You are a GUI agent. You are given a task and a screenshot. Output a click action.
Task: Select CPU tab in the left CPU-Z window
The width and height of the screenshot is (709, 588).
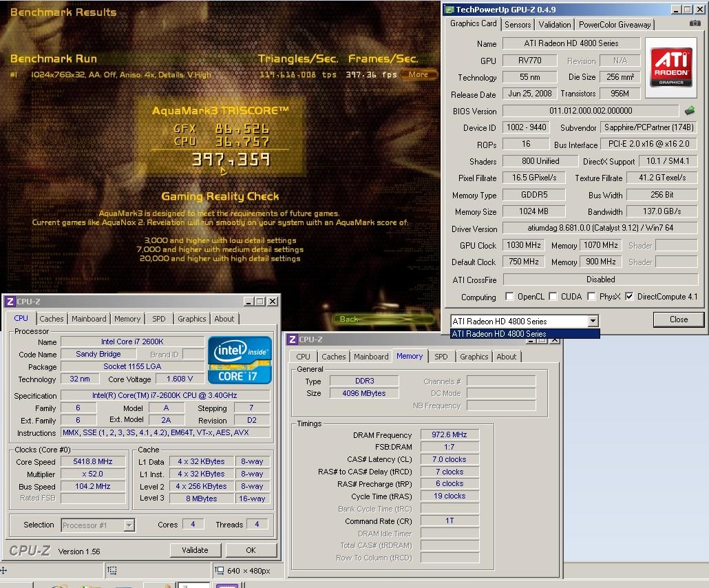pos(21,318)
